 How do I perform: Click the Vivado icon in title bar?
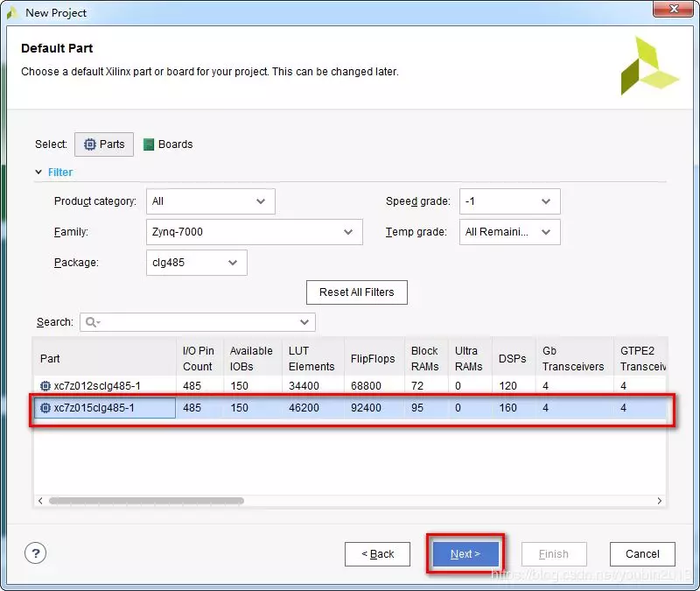(x=12, y=13)
